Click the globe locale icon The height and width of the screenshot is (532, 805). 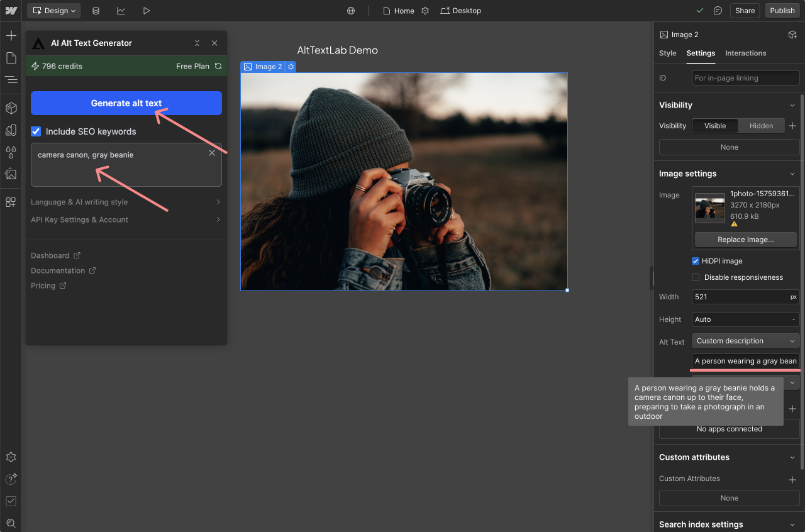click(x=351, y=11)
